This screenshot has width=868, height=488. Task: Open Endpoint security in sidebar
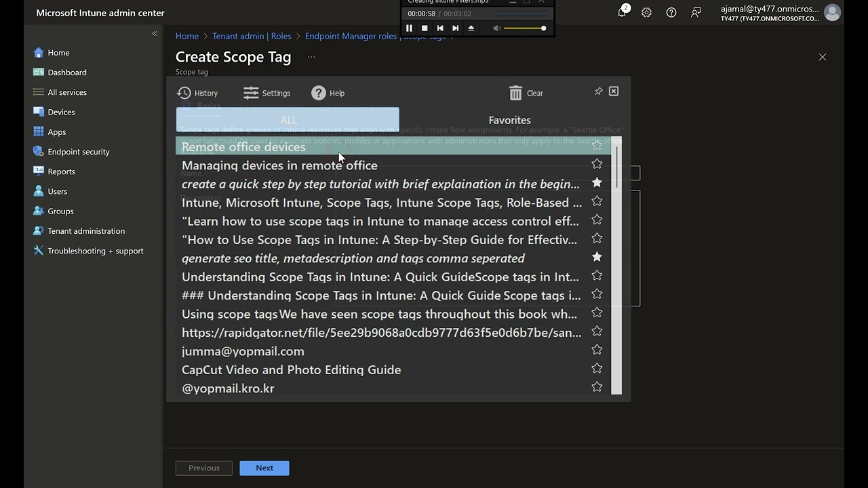pos(71,151)
